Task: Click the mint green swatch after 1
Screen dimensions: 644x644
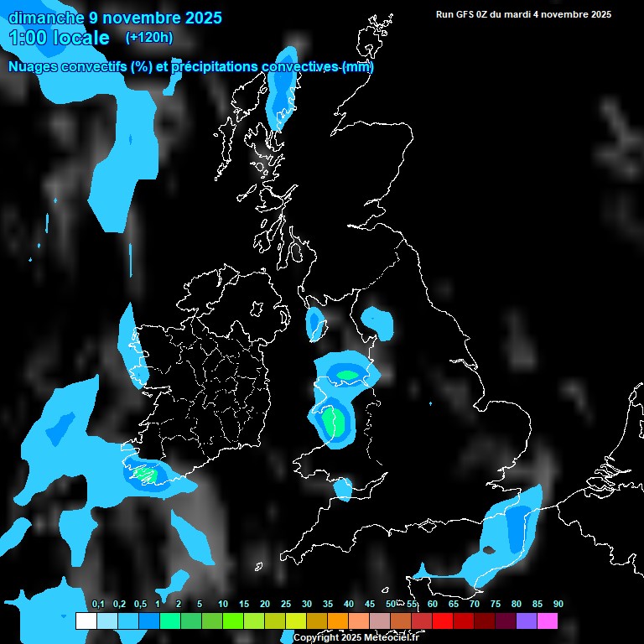Action: [169, 621]
